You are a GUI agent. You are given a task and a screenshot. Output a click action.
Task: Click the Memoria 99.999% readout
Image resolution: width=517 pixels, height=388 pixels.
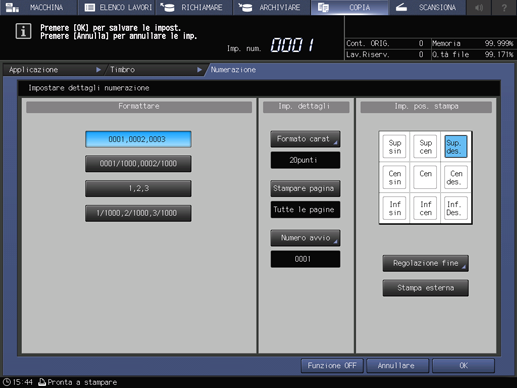tap(473, 43)
